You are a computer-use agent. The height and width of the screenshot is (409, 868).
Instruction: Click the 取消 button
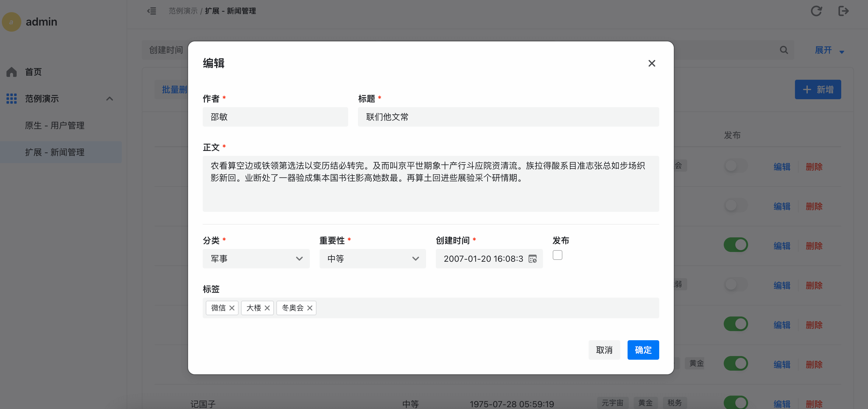[x=604, y=350]
